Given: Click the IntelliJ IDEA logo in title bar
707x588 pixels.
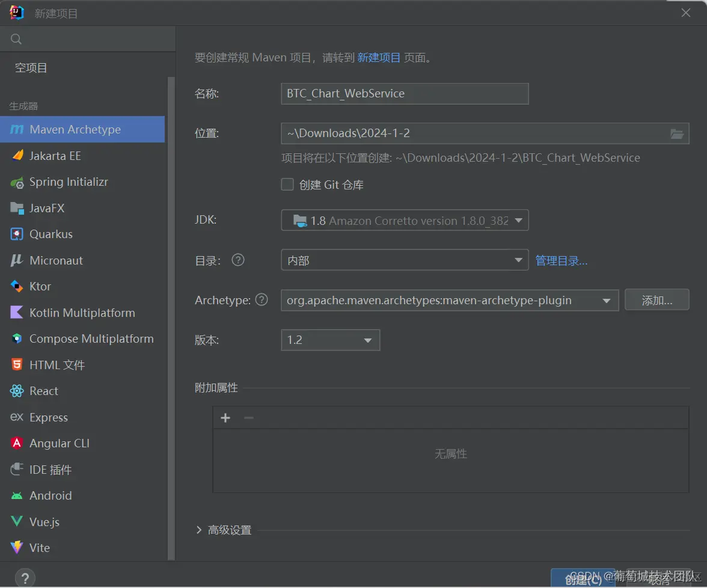Looking at the screenshot, I should coord(17,13).
